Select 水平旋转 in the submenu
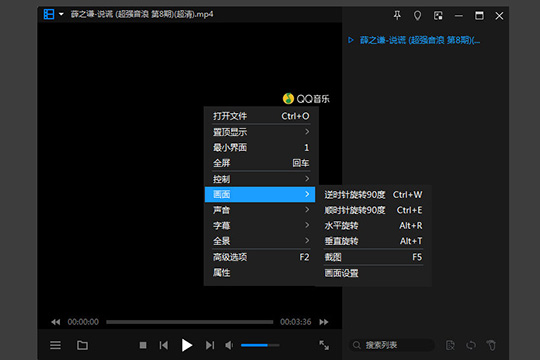Screen dimensions: 540x360 [x=373, y=226]
